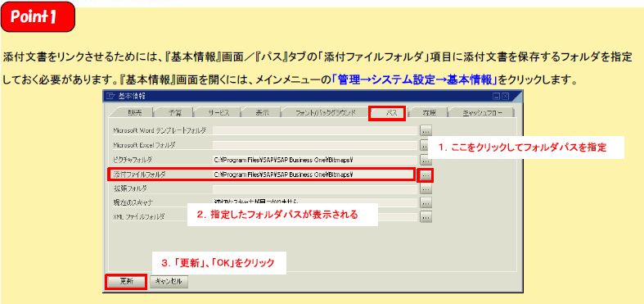This screenshot has height=304, width=644.
Task: Click the red Point 1 badge
Action: click(38, 17)
